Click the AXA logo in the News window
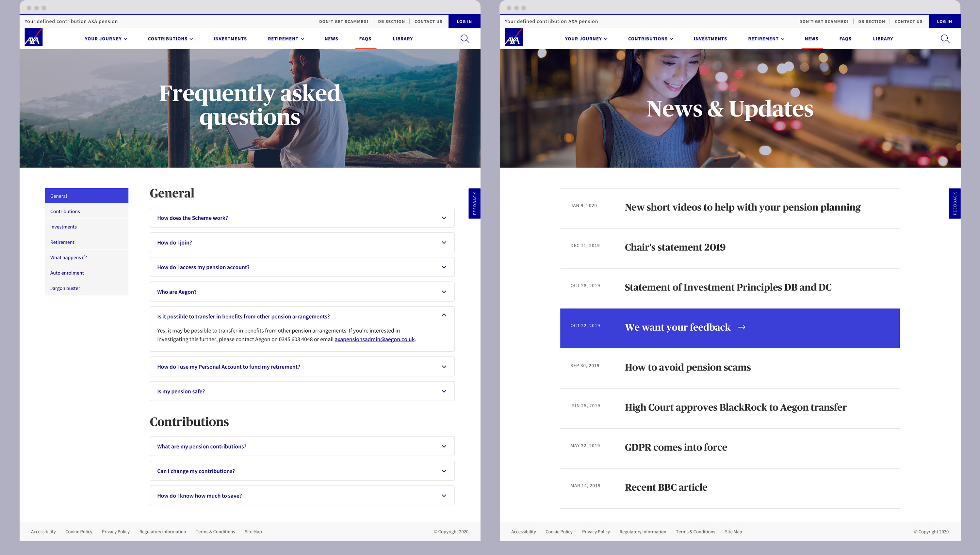This screenshot has height=555, width=980. pyautogui.click(x=514, y=37)
